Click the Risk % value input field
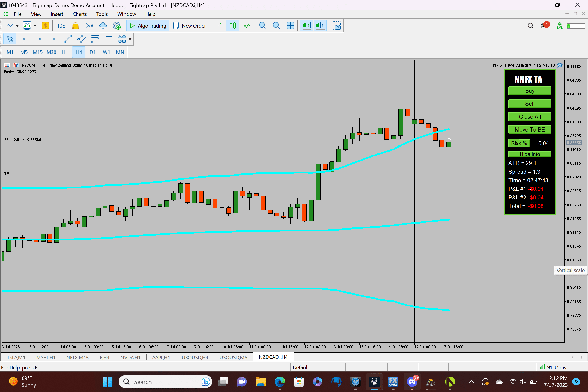588x392 pixels. click(x=541, y=143)
